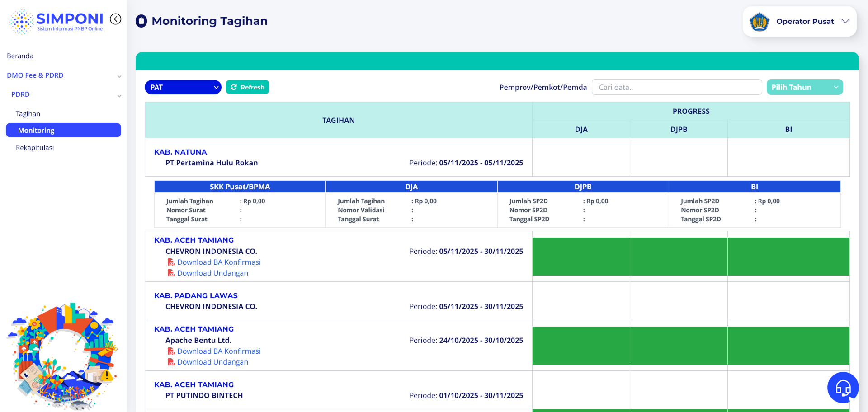Click green BI progress cell for Chevron Aceh Tamiang
This screenshot has width=868, height=412.
788,257
